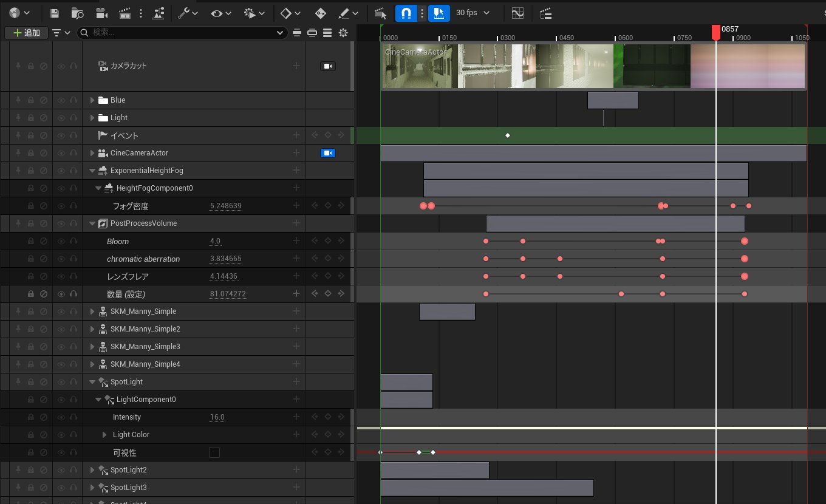Open the Curve Editor

[x=517, y=13]
